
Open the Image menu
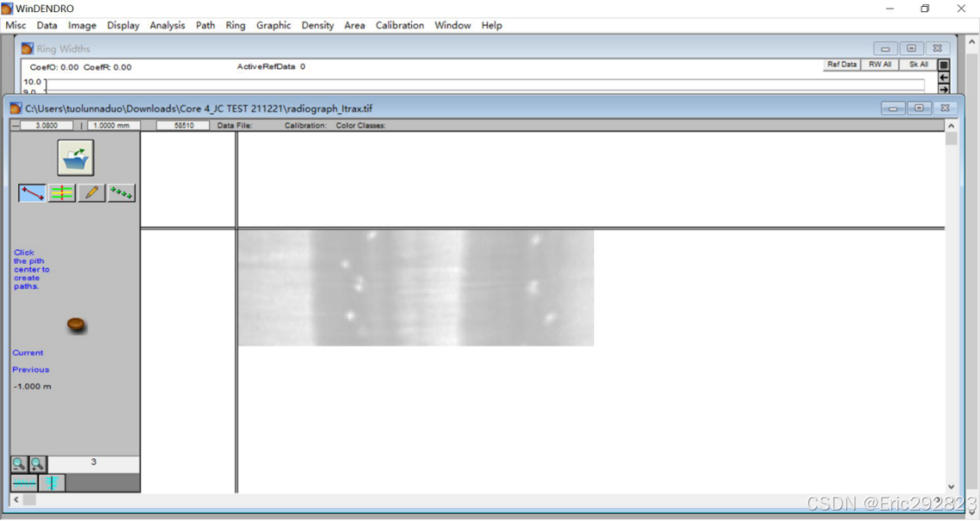click(82, 25)
